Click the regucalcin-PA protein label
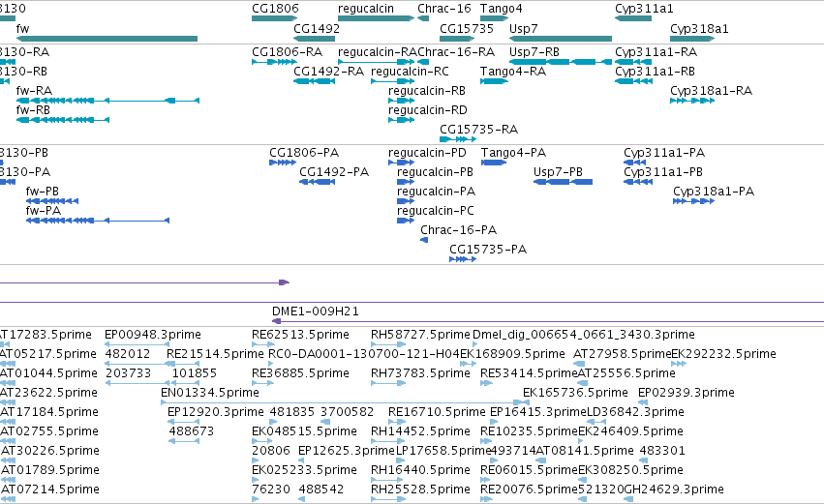This screenshot has width=824, height=504. 436,192
